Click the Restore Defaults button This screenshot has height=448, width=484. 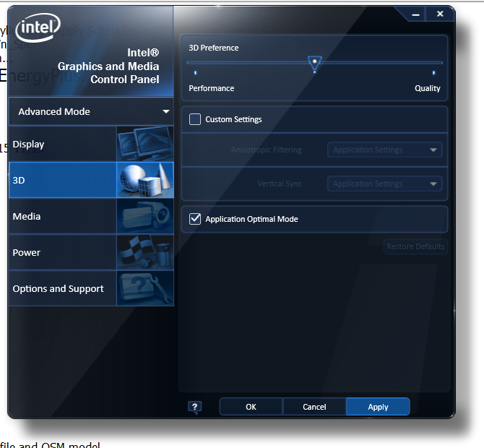tap(415, 246)
